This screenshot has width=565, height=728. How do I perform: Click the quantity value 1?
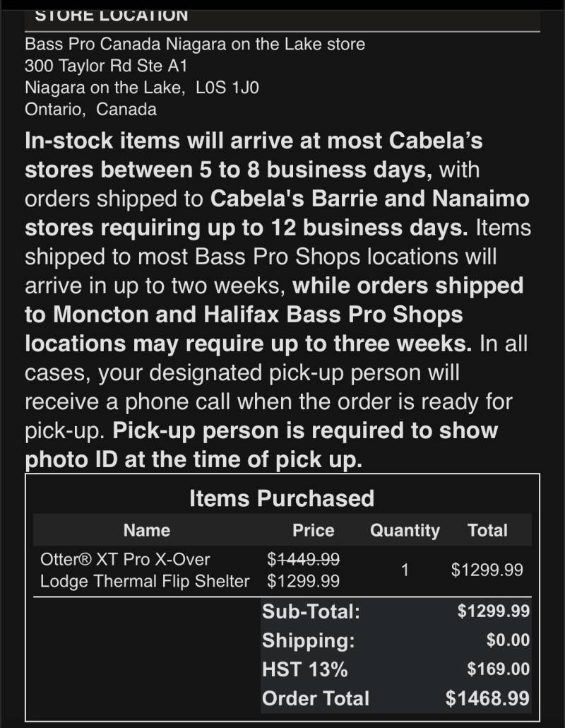pyautogui.click(x=405, y=570)
